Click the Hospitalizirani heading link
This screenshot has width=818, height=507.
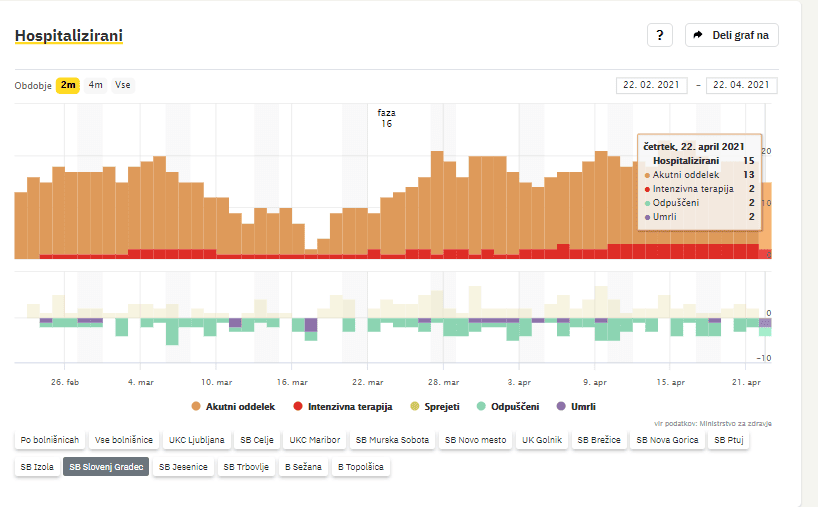69,37
